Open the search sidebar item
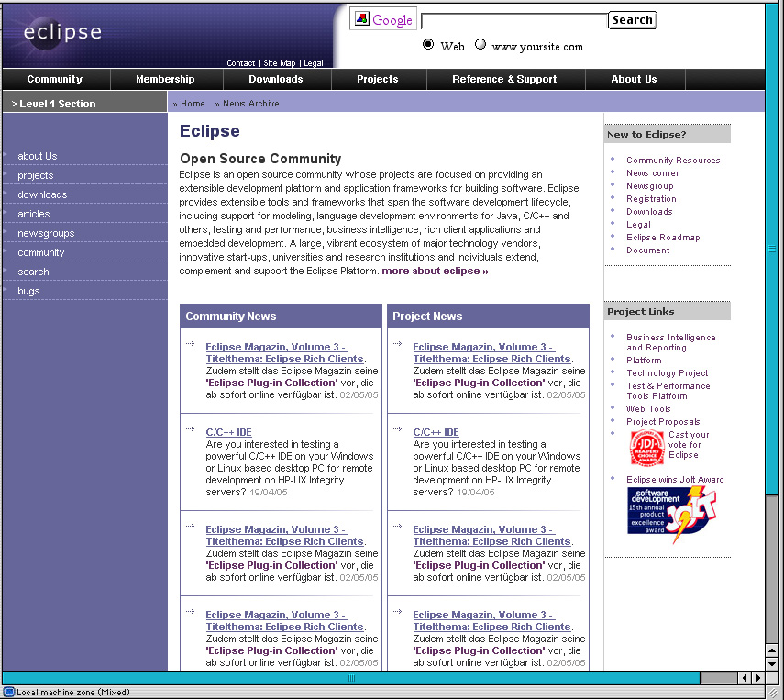784x700 pixels. [x=34, y=272]
